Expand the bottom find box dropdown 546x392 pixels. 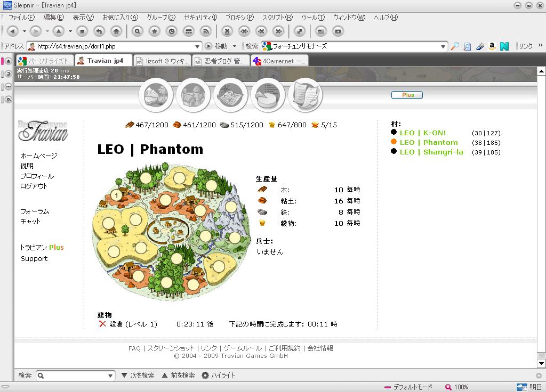pos(110,375)
